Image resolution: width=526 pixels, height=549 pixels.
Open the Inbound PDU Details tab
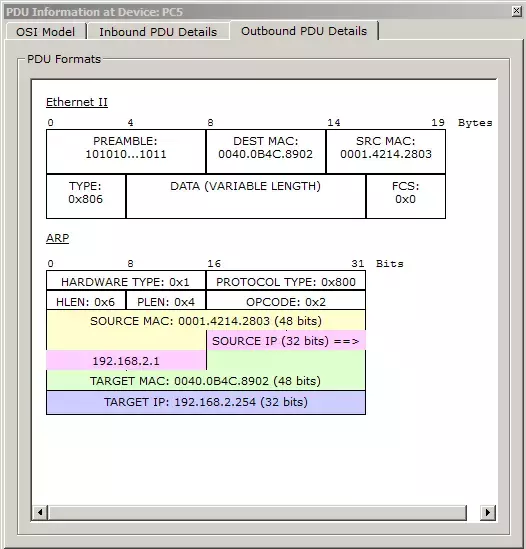pos(158,32)
